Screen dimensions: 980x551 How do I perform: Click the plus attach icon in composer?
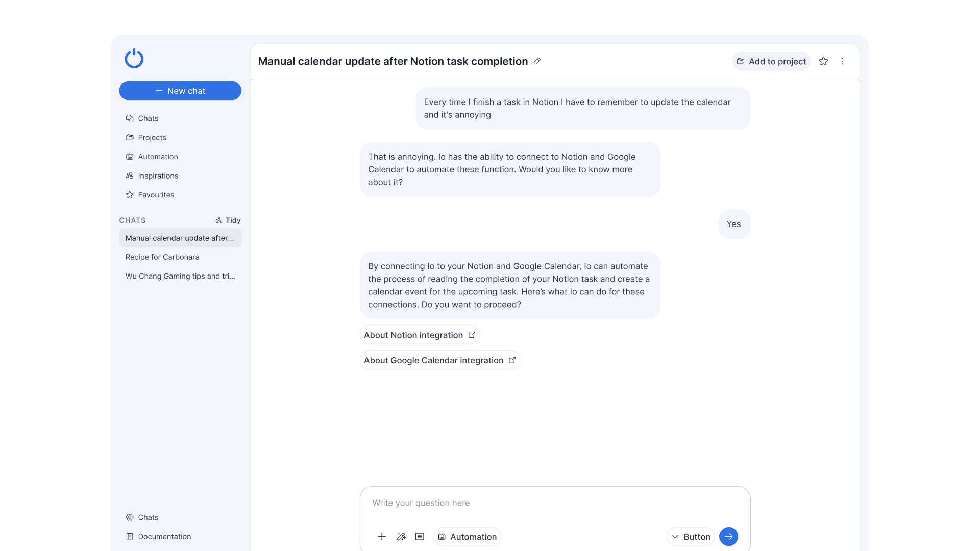click(x=382, y=536)
